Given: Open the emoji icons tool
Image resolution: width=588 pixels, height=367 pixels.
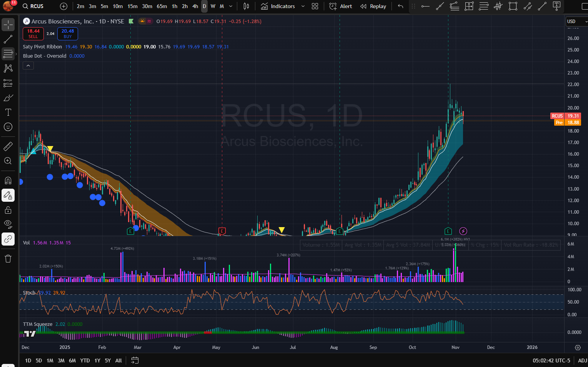Looking at the screenshot, I should (8, 127).
